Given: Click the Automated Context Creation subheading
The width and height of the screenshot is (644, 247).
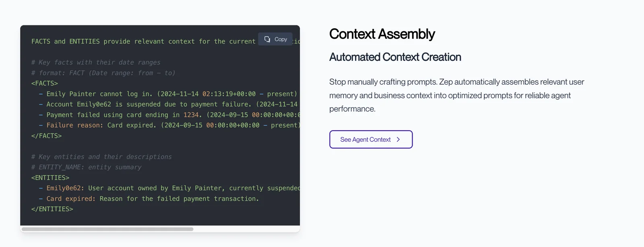Looking at the screenshot, I should [x=395, y=57].
